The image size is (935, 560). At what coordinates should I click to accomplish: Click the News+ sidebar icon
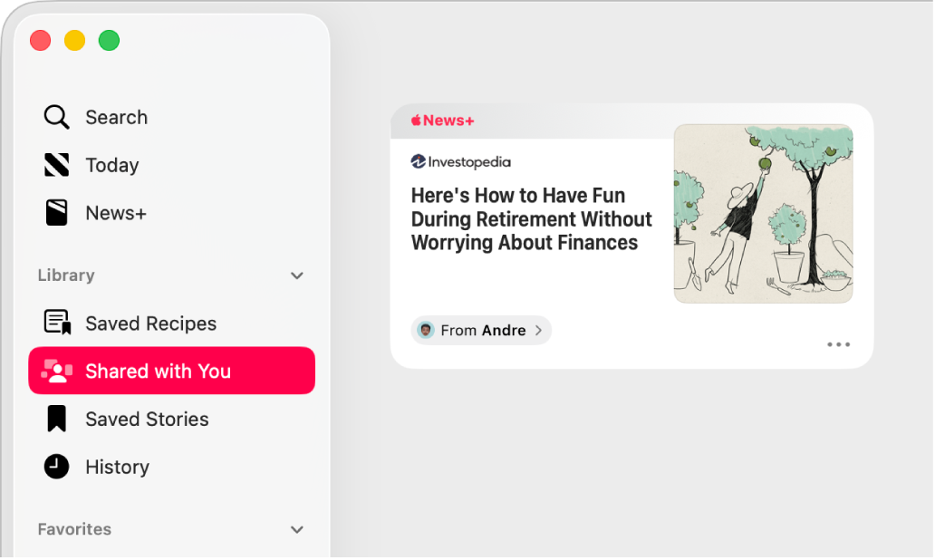pyautogui.click(x=55, y=213)
